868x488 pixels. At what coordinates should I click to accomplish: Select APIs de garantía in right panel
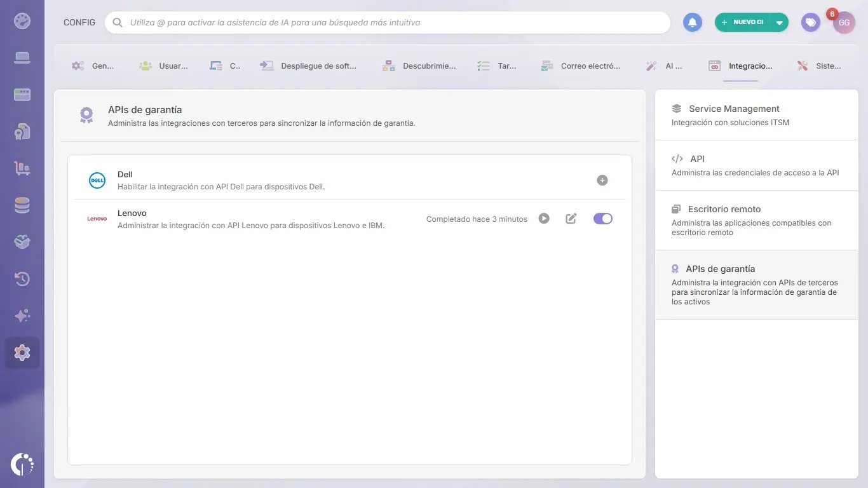(757, 285)
